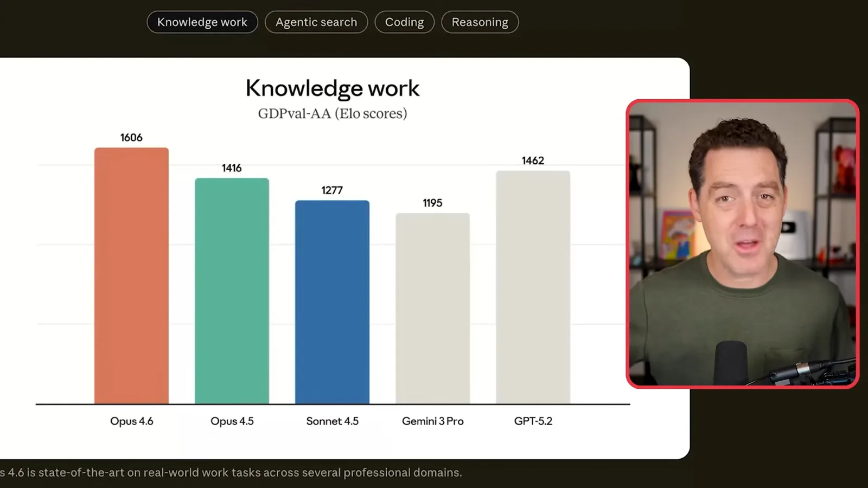This screenshot has height=488, width=868.
Task: Click the orange Opus 4.6 bar
Action: pos(131,275)
